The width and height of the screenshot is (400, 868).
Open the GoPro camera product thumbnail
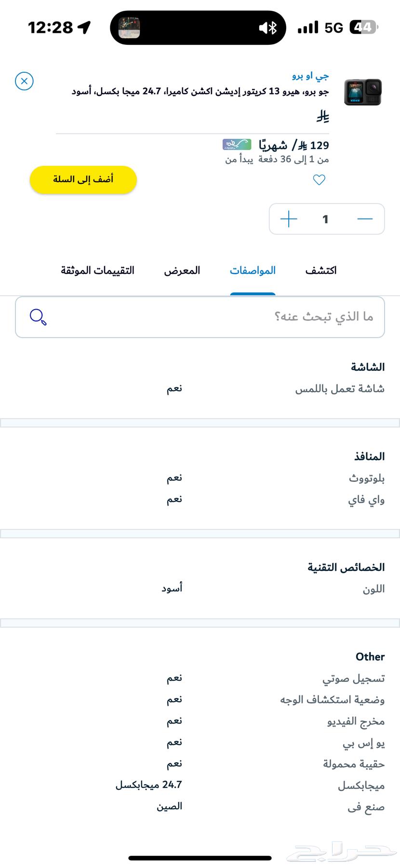click(x=362, y=92)
